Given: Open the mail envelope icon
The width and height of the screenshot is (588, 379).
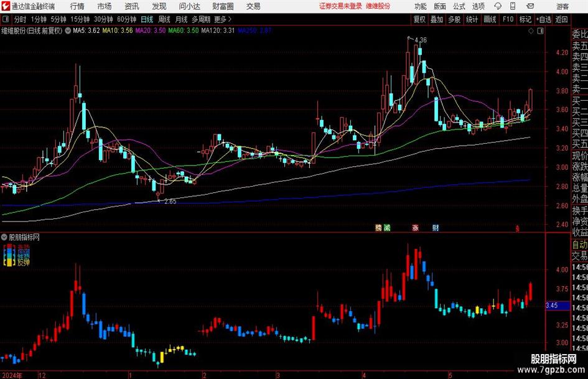Looking at the screenshot, I should (530, 6).
